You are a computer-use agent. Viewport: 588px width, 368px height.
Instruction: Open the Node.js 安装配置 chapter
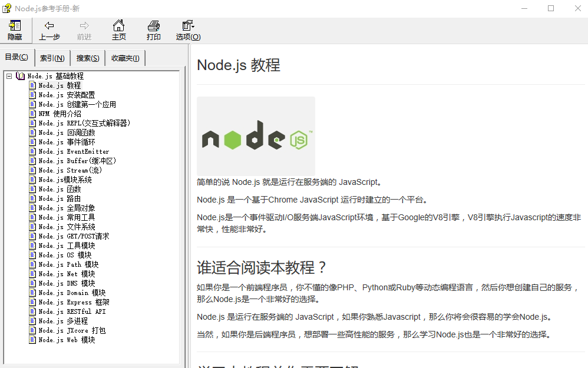72,94
